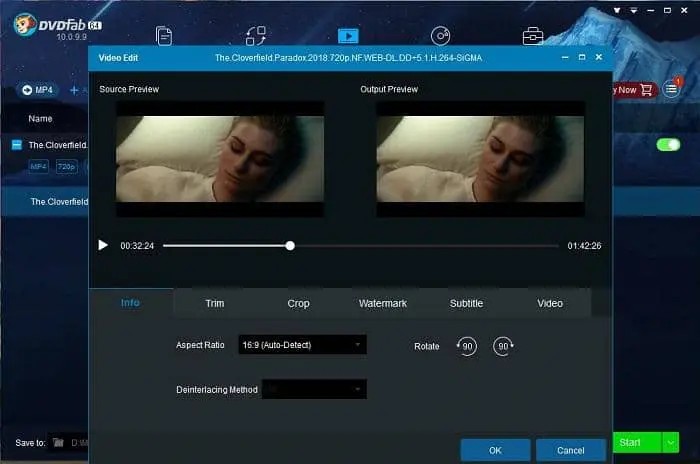Viewport: 700px width, 464px height.
Task: Click the Output Preview video frame
Action: pos(480,159)
